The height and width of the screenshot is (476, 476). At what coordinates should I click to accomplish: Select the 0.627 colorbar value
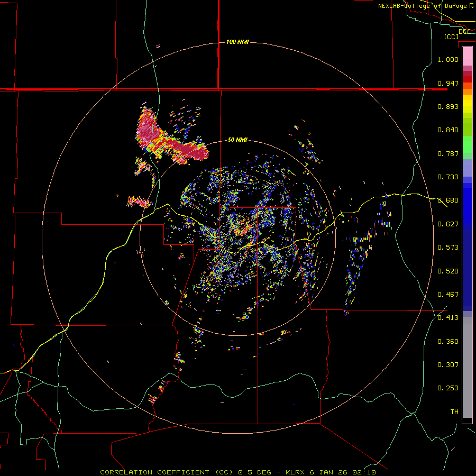click(x=448, y=224)
